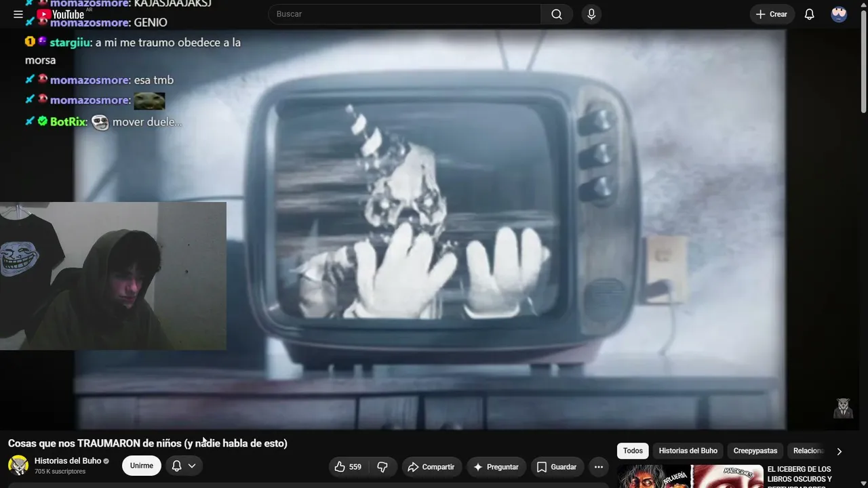Click the stargiiu username in chat overlay
The height and width of the screenshot is (488, 868).
[x=70, y=42]
